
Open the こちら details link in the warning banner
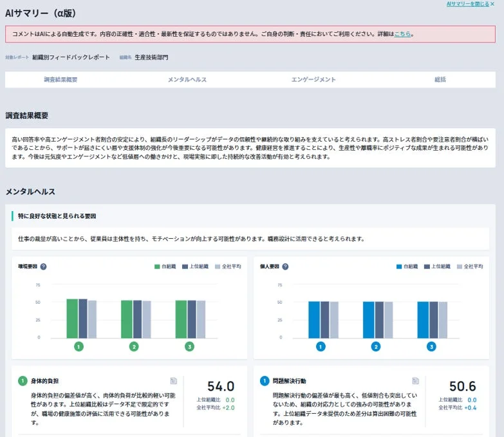click(x=402, y=33)
